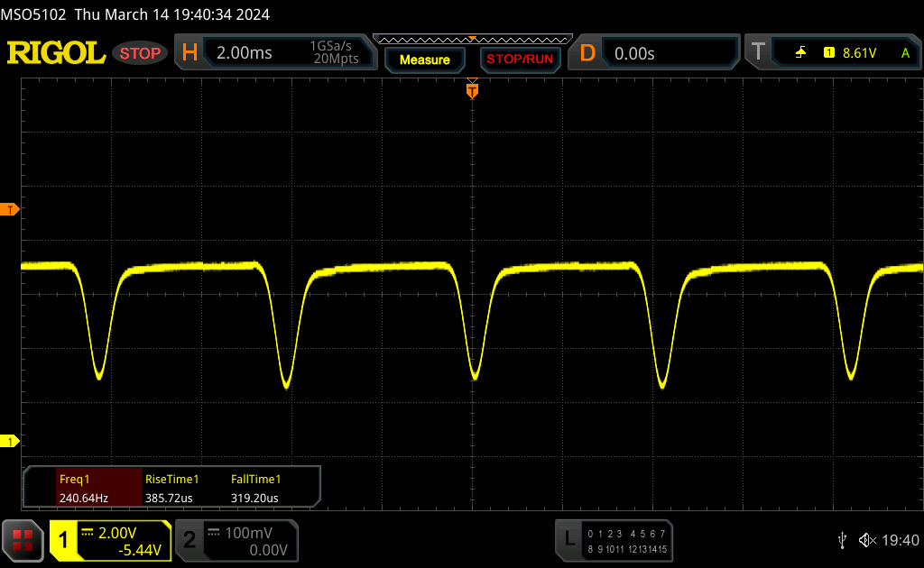
Task: Open channel 1 2.00V scale setting
Action: [x=117, y=533]
